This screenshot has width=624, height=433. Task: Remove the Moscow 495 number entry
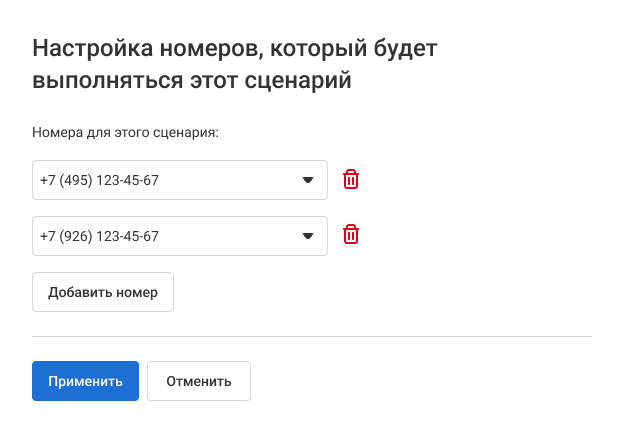pyautogui.click(x=351, y=180)
